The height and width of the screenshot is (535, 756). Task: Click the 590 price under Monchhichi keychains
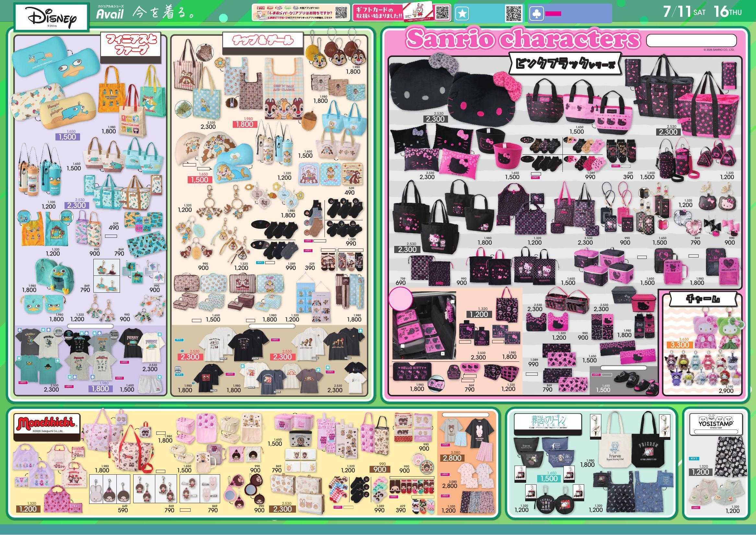tap(123, 510)
